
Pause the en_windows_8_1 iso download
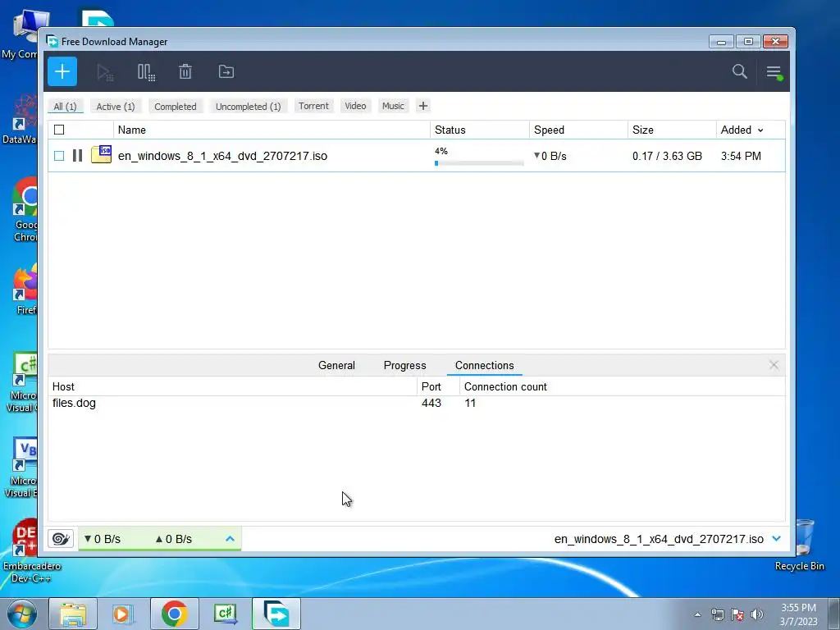click(78, 156)
